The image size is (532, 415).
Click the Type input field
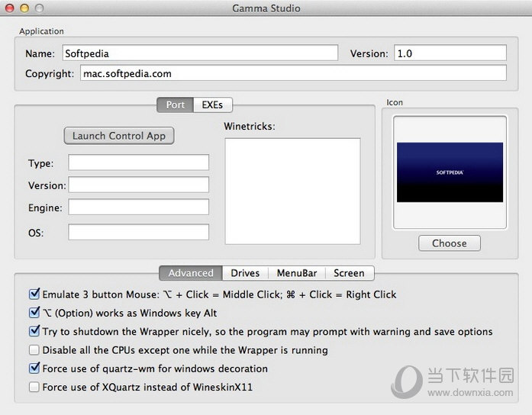(138, 162)
